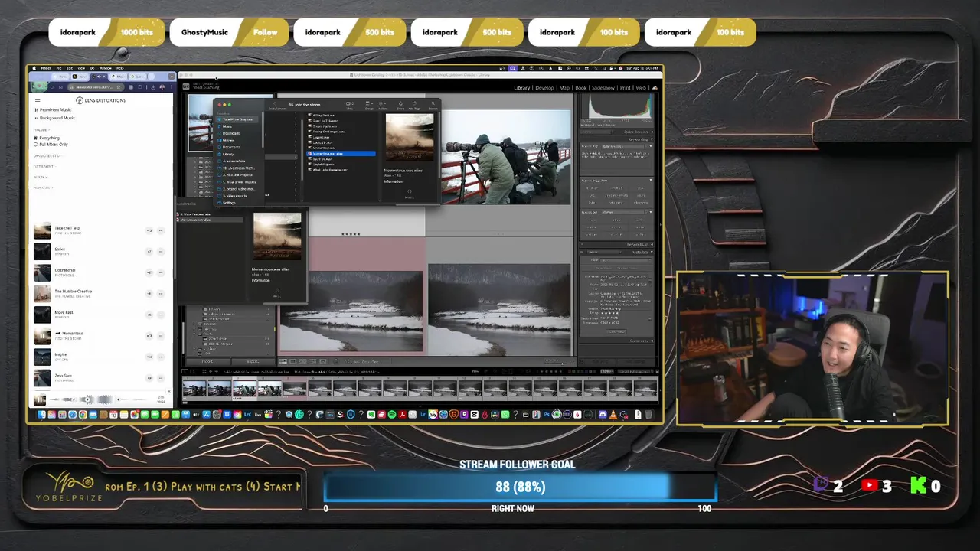The image size is (980, 551).
Task: Open Music folder in Finder sidebar
Action: pyautogui.click(x=227, y=126)
